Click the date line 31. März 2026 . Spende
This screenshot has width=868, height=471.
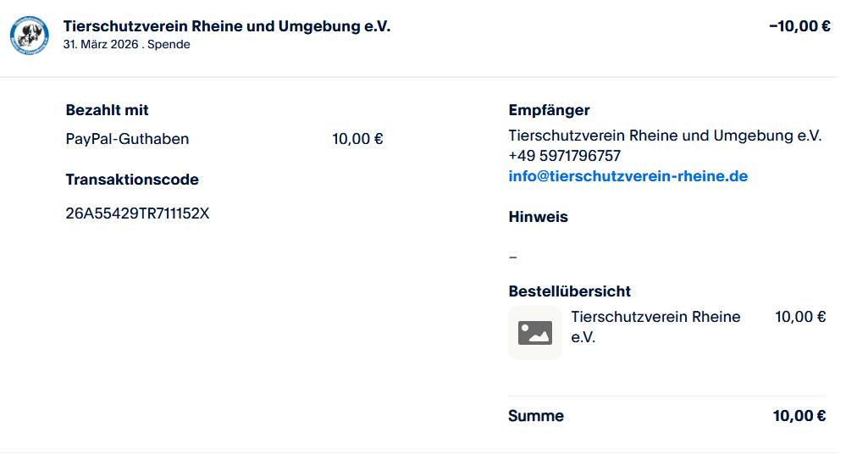tap(126, 45)
